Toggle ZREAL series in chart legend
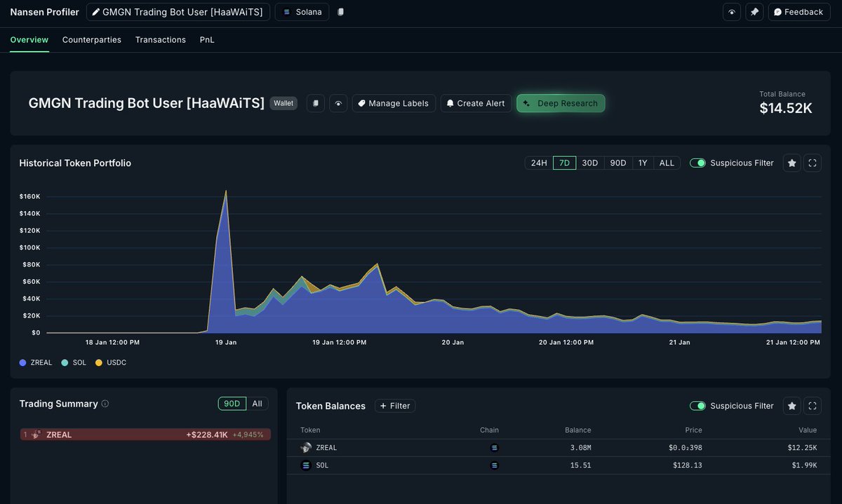 click(36, 362)
